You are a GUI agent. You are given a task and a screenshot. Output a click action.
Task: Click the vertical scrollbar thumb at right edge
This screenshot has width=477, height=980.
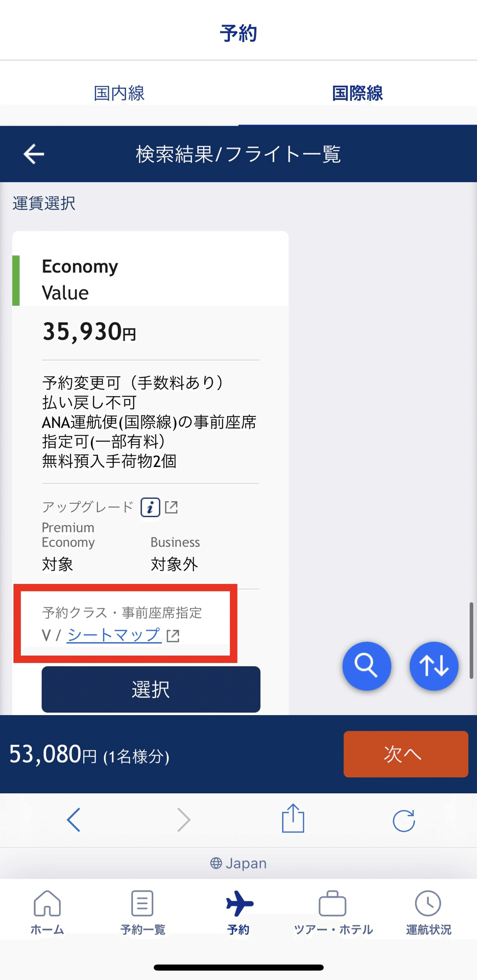(471, 641)
